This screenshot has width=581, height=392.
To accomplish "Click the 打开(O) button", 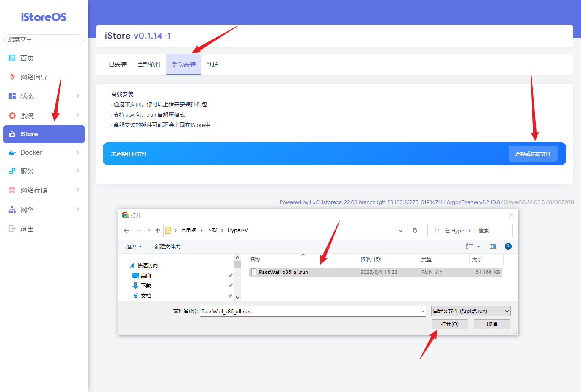I will pos(449,324).
